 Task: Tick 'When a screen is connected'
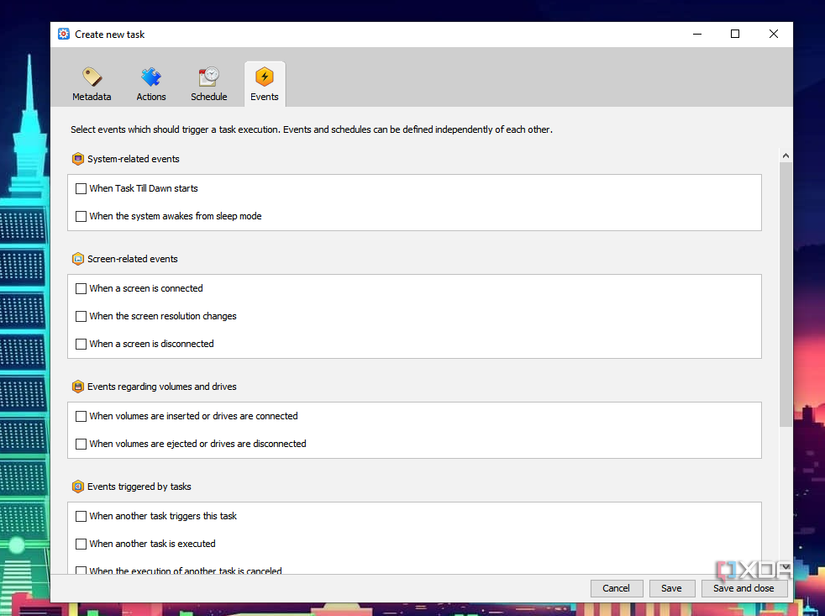(81, 288)
